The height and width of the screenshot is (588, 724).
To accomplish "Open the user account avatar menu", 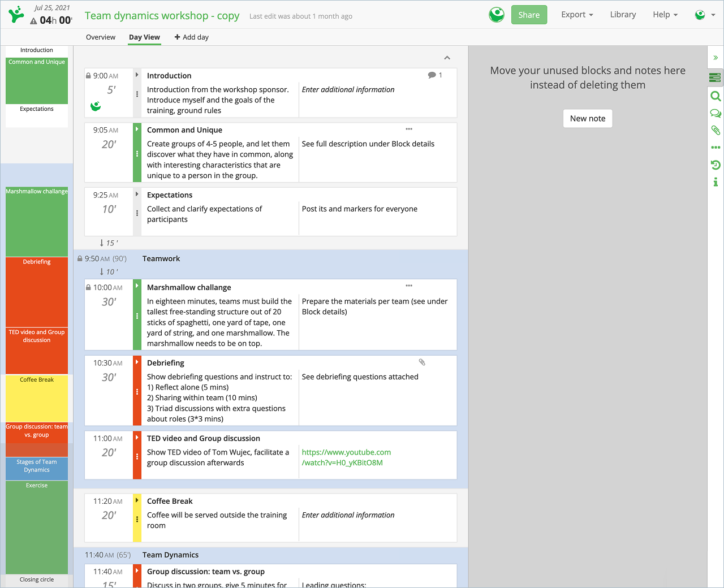I will pyautogui.click(x=705, y=15).
